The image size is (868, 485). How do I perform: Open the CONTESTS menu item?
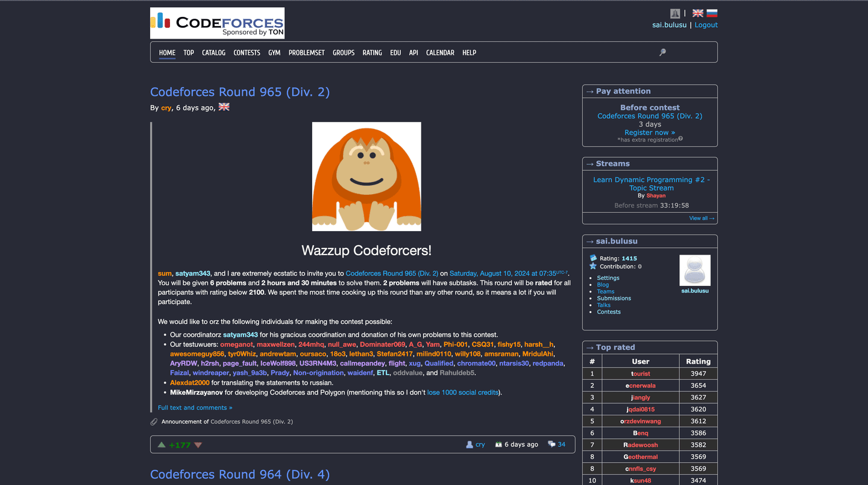pyautogui.click(x=247, y=52)
